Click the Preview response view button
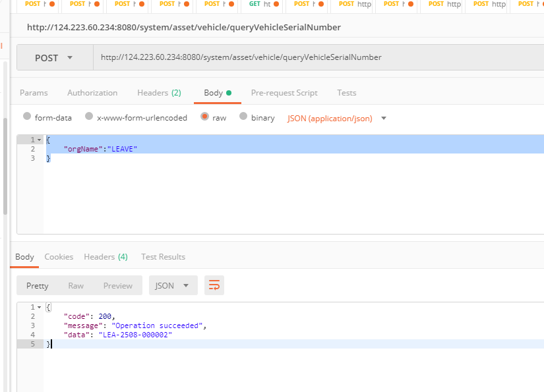Image resolution: width=544 pixels, height=392 pixels. click(118, 285)
